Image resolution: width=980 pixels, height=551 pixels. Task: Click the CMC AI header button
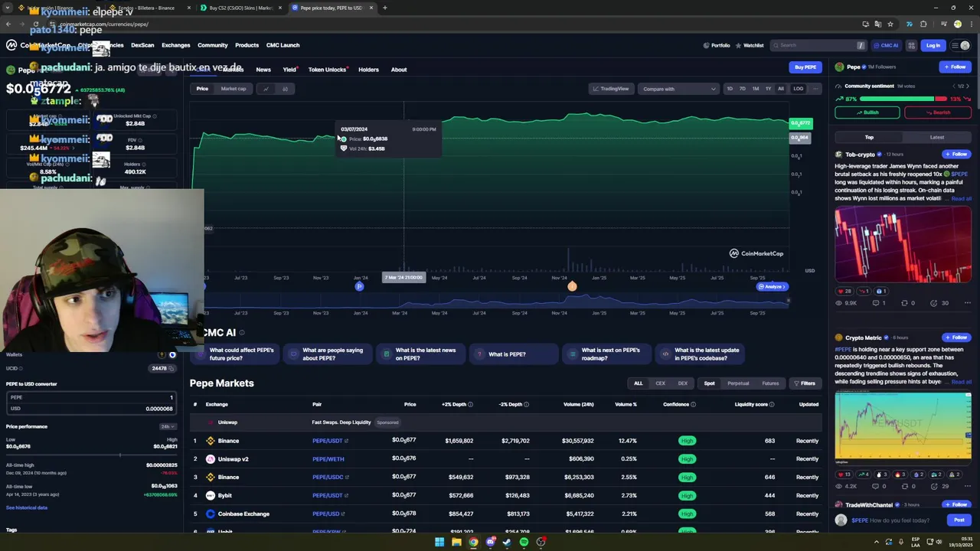[886, 45]
